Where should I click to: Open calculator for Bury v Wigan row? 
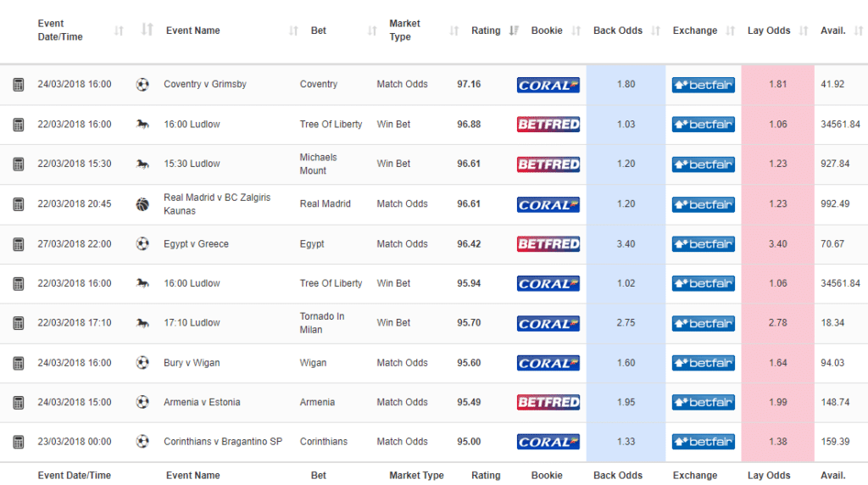click(x=19, y=363)
